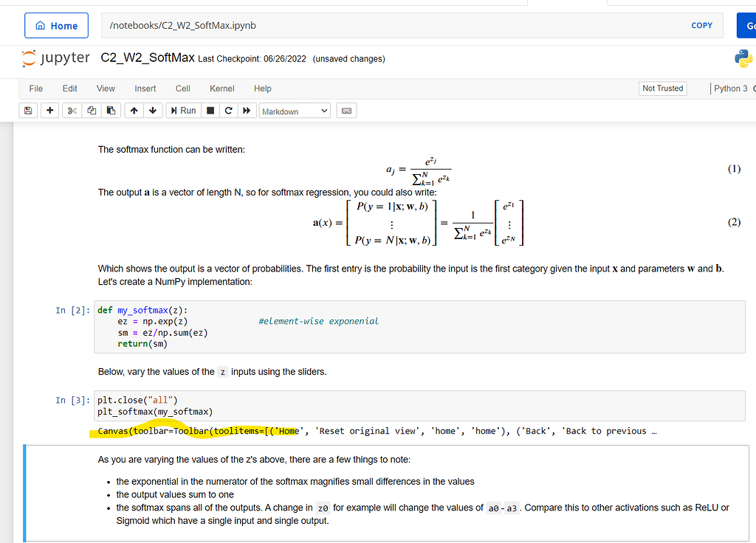Open the command palette keyboard icon

(x=347, y=110)
